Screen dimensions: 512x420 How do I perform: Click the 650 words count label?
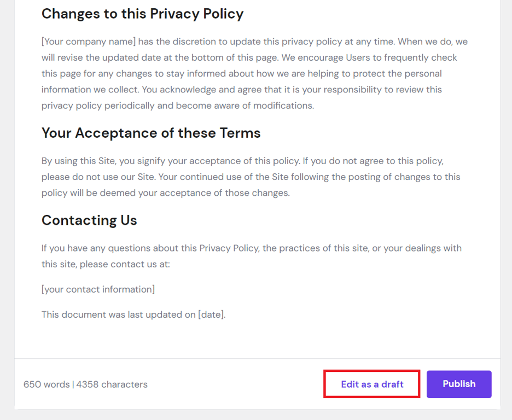click(46, 384)
